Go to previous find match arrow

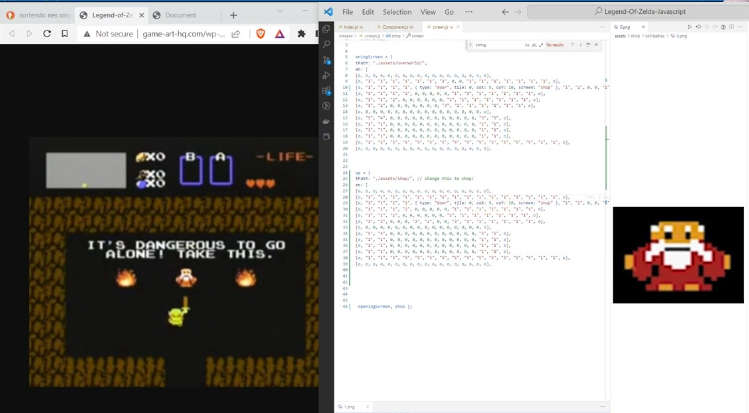click(573, 45)
